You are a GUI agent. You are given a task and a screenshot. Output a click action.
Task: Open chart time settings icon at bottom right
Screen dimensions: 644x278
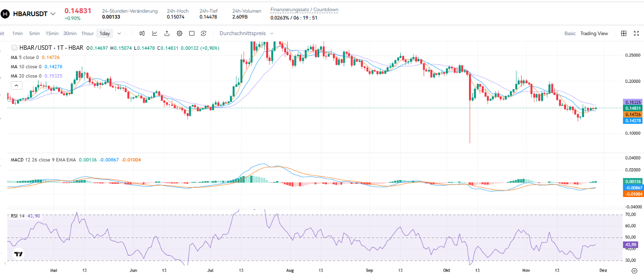[x=634, y=270]
